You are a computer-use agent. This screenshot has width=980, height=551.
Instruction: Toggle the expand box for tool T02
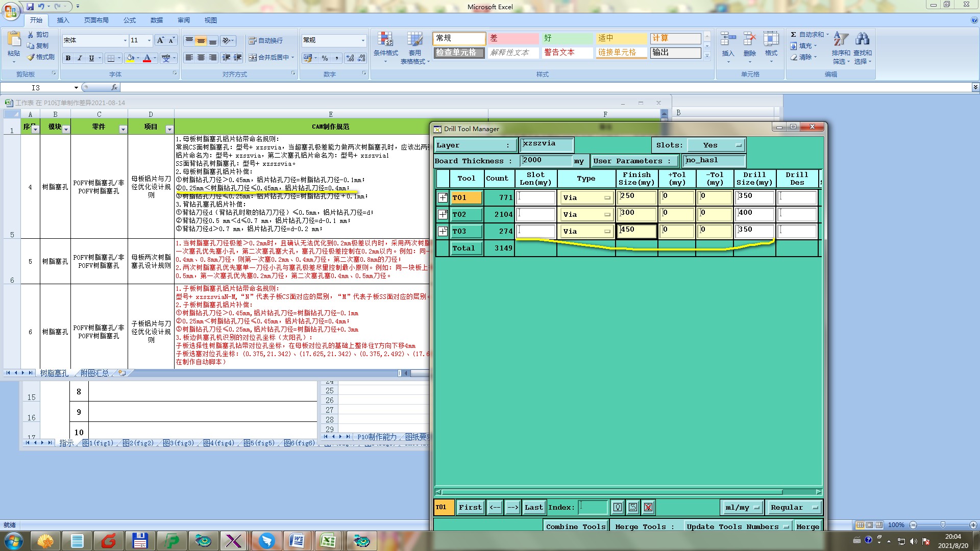(x=443, y=214)
